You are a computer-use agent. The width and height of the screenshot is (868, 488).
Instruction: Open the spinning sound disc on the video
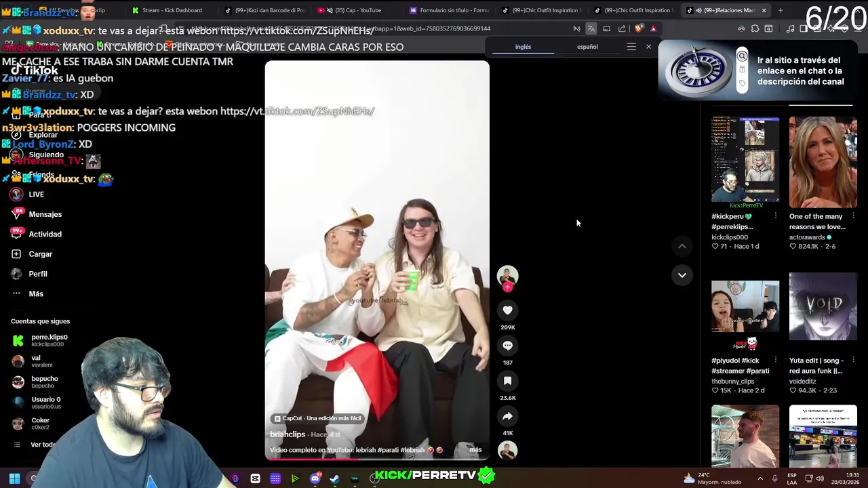coord(507,450)
